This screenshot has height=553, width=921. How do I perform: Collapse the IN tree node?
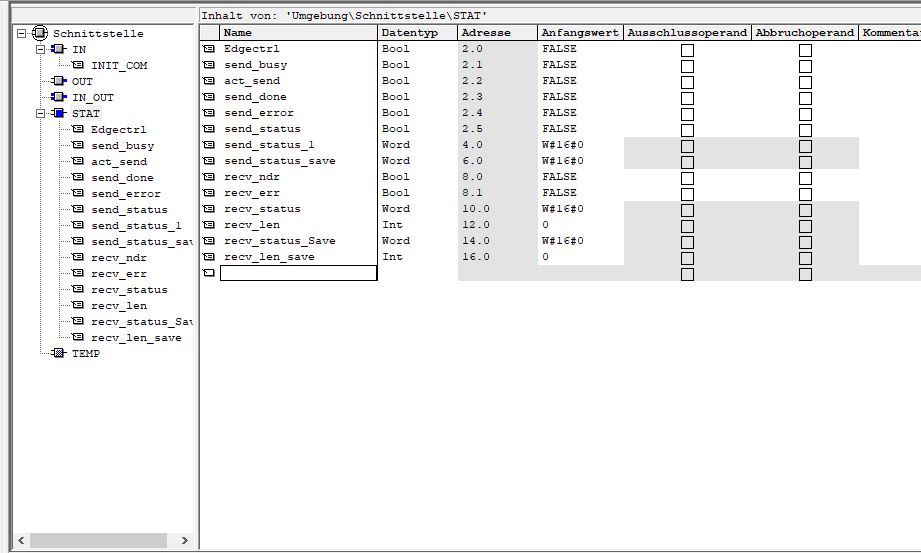point(40,49)
